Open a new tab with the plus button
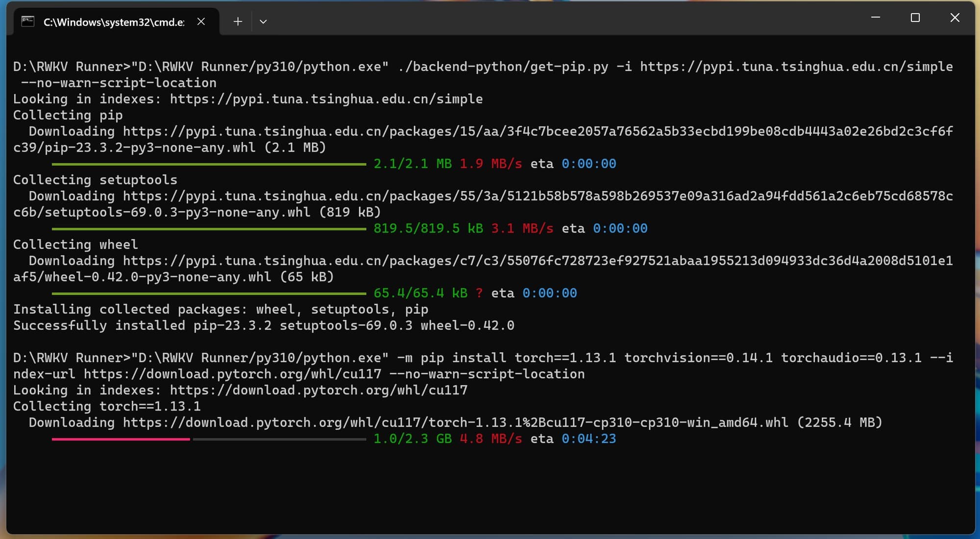Screen dimensions: 980x539 238,22
